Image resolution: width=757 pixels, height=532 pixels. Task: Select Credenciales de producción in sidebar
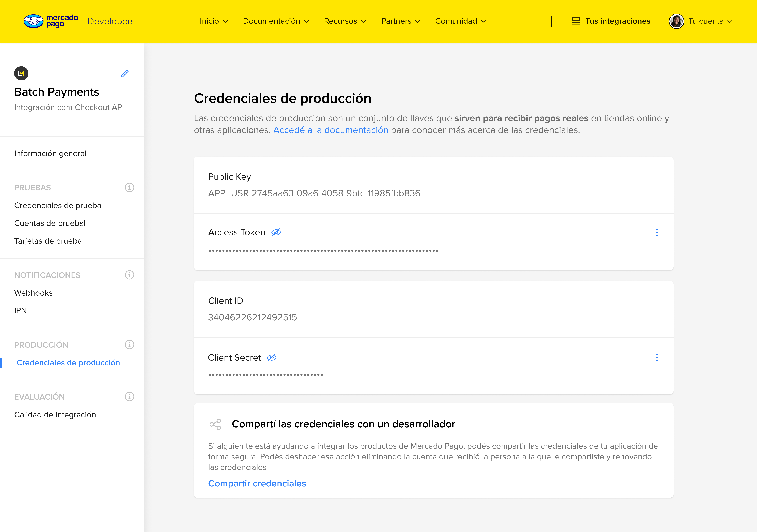pos(68,363)
